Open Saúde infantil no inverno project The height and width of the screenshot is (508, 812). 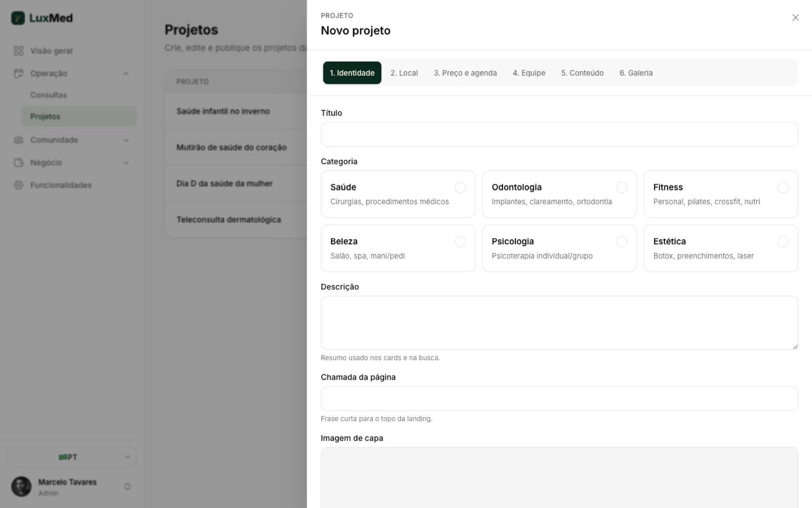coord(223,111)
